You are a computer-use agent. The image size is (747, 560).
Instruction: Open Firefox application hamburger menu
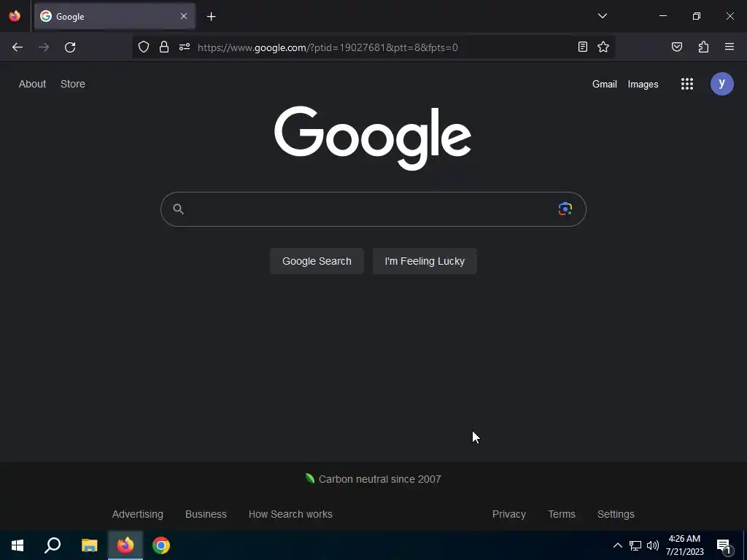coord(729,47)
